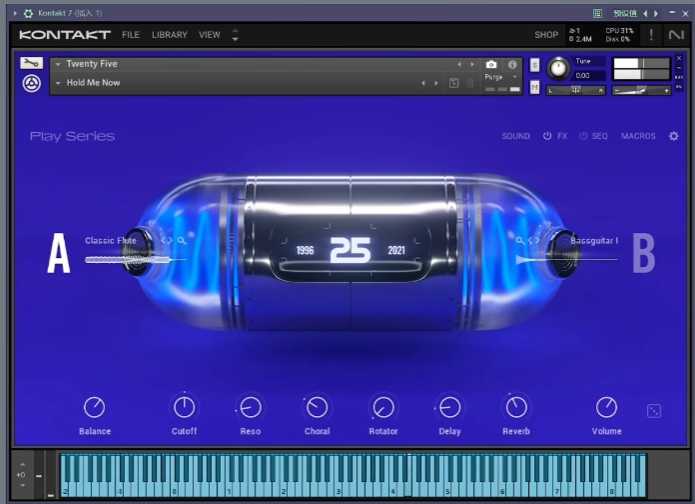Screen dimensions: 695x504
Task: Open the LIBRARY menu
Action: (x=169, y=35)
